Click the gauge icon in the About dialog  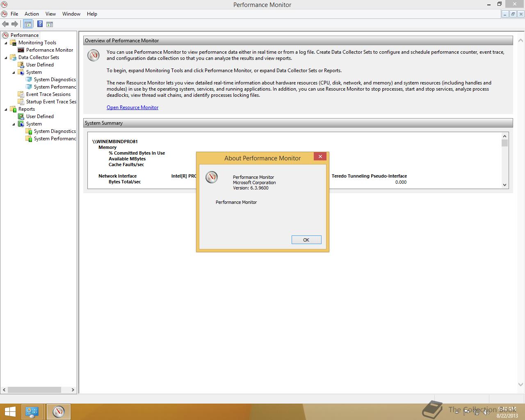click(212, 177)
